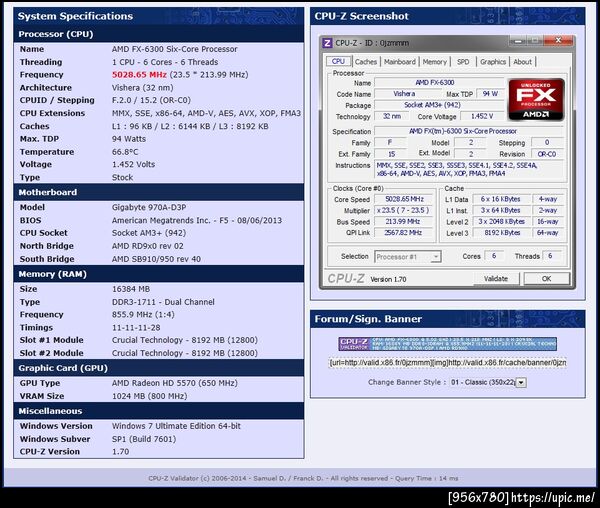
Task: Click the OK button in CPU-Z
Action: (546, 278)
